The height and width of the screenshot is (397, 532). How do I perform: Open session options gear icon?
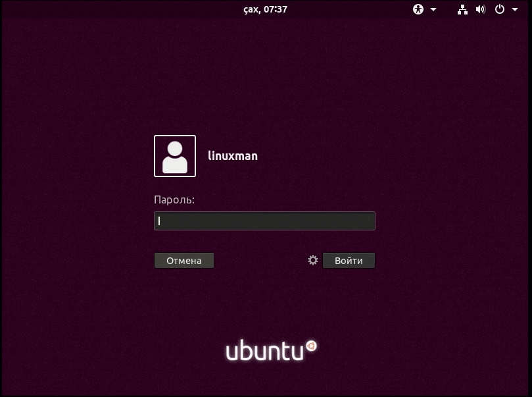pyautogui.click(x=313, y=260)
